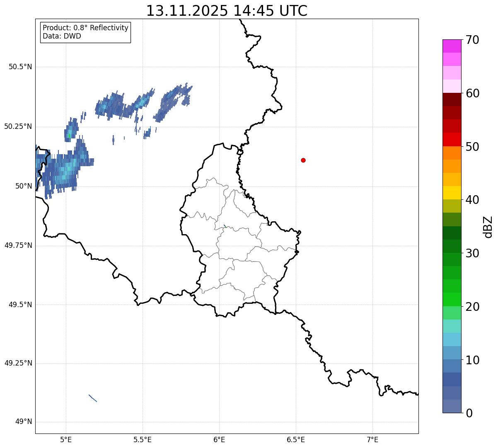498x448 pixels.
Task: Click the colorbar tick value 0
Action: click(x=469, y=413)
